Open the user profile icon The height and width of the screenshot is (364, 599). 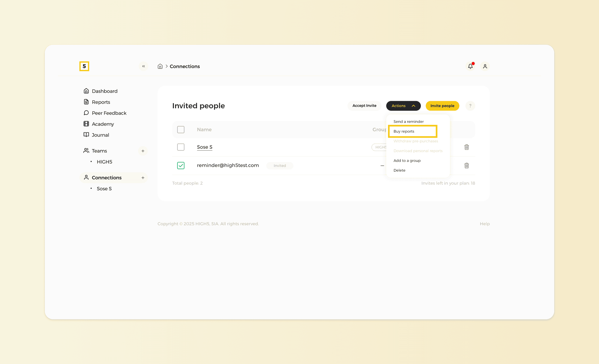point(485,66)
